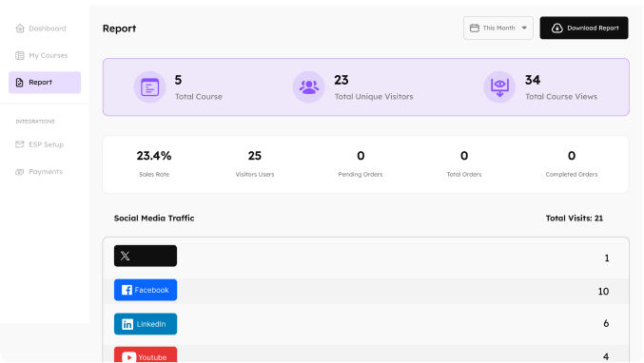Click the Dashboard home icon

20,29
